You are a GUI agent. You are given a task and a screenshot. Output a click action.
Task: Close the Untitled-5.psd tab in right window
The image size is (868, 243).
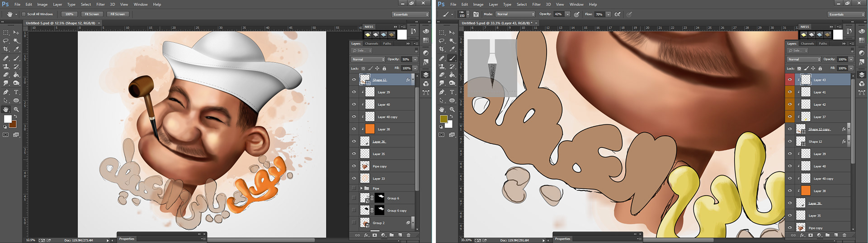(x=537, y=23)
